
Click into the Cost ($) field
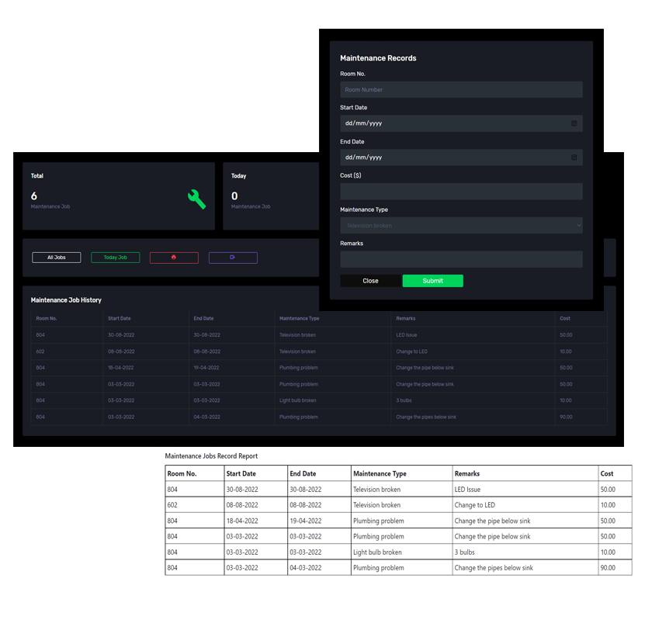pyautogui.click(x=461, y=192)
